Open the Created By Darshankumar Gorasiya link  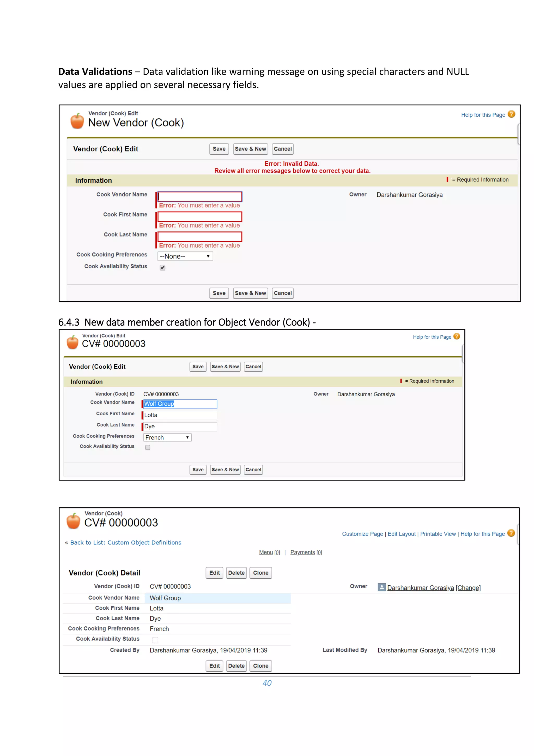coord(183,650)
